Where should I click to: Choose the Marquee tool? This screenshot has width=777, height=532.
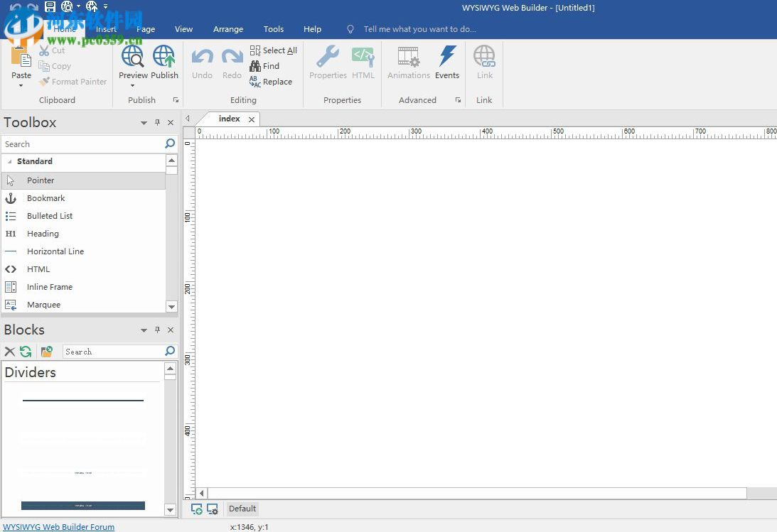(x=43, y=305)
